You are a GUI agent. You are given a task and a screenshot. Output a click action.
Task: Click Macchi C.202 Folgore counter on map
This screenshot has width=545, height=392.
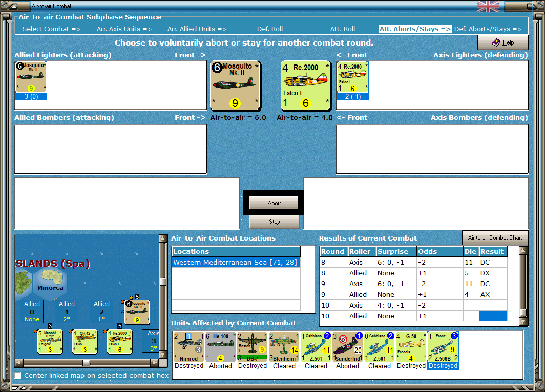pyautogui.click(x=50, y=342)
